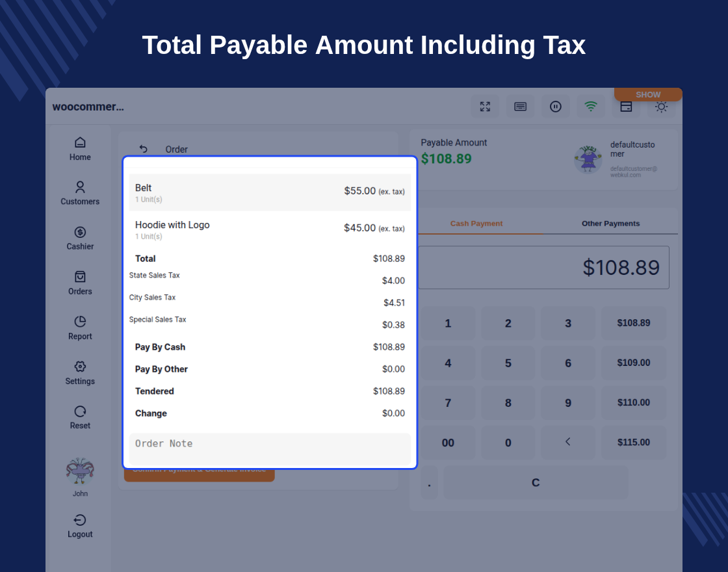The height and width of the screenshot is (572, 728).
Task: Select the Cash Payment tab
Action: point(476,224)
